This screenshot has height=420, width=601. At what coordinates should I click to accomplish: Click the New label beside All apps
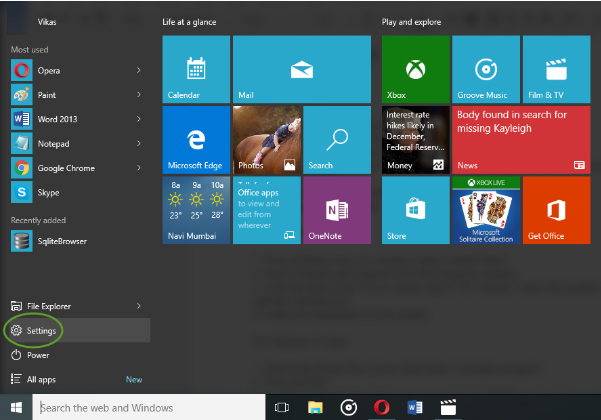(134, 379)
